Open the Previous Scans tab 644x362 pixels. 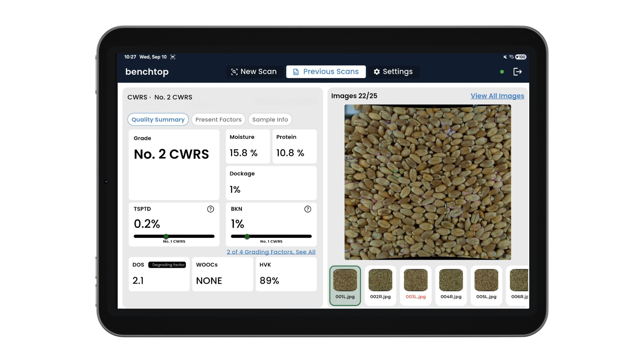(x=326, y=72)
